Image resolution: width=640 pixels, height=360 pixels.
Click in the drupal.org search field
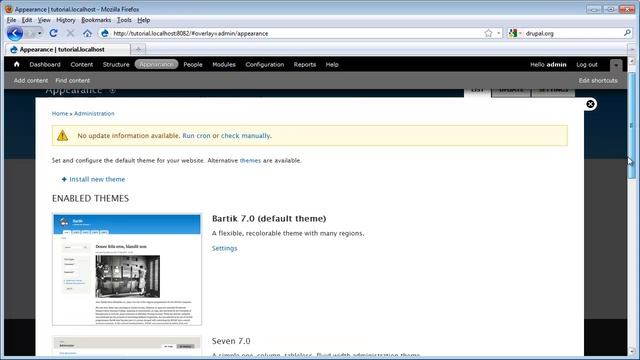coord(573,33)
